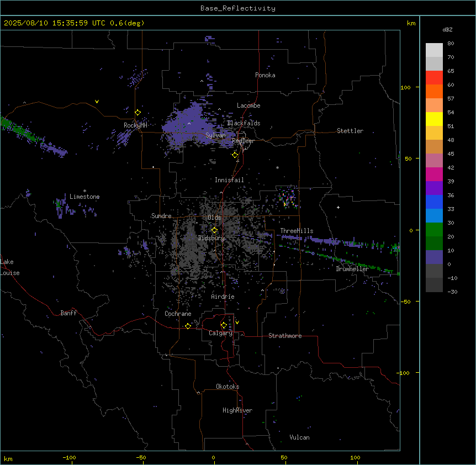Pick the bright green 30-20 dBZ legend swatch
Viewport: 476px width, 465px height.
[x=434, y=230]
